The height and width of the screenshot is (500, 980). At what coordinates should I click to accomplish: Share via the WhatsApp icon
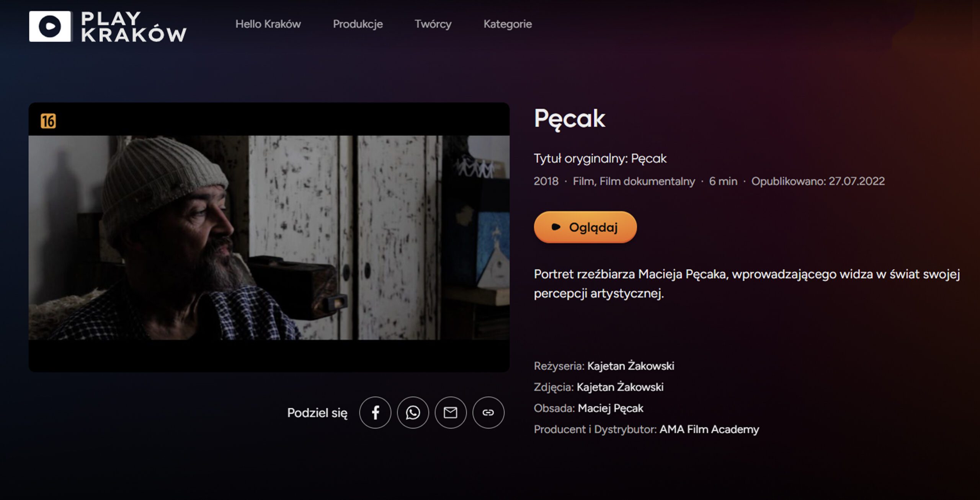(x=413, y=412)
